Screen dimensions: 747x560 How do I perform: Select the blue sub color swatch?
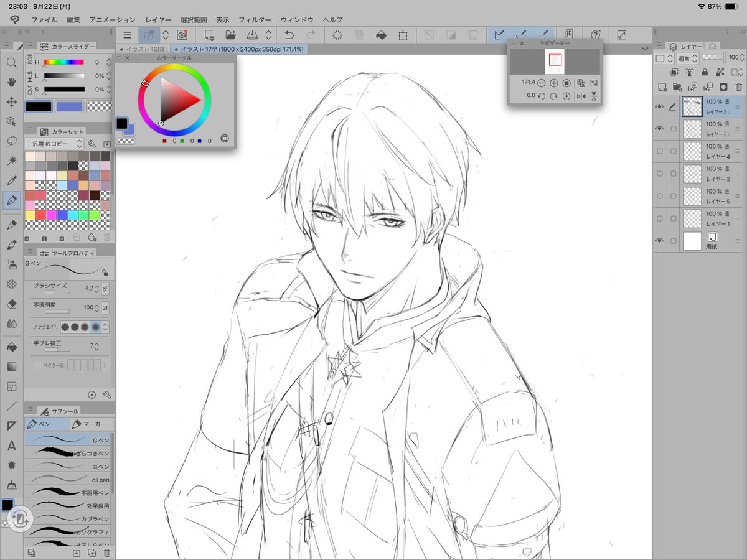(x=70, y=106)
